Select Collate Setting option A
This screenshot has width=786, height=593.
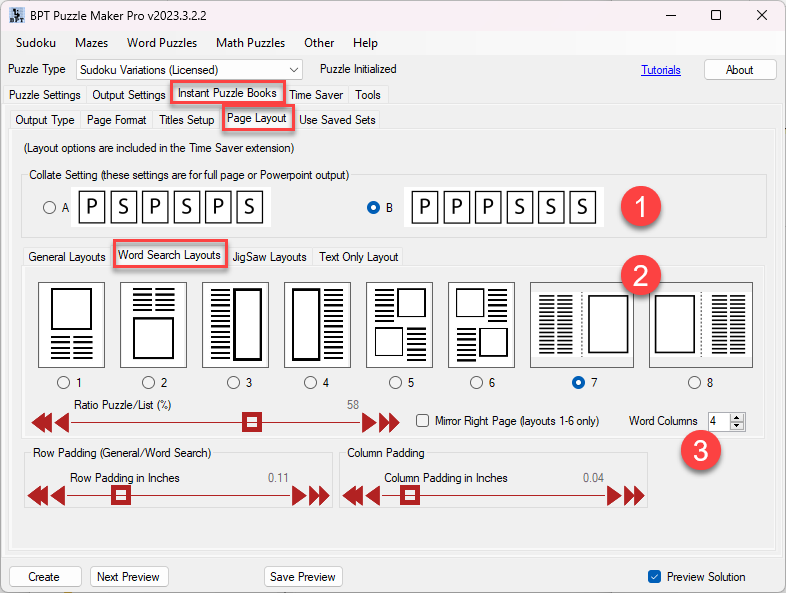[50, 208]
